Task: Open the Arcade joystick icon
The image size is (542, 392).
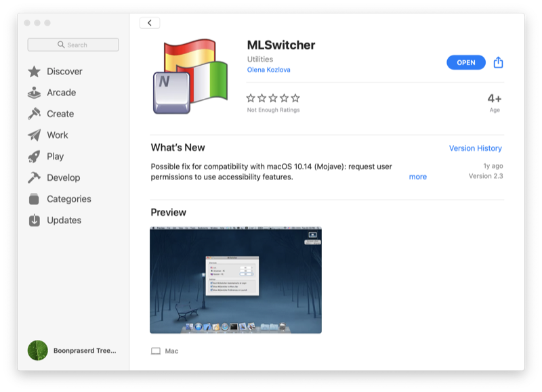Action: pyautogui.click(x=35, y=93)
